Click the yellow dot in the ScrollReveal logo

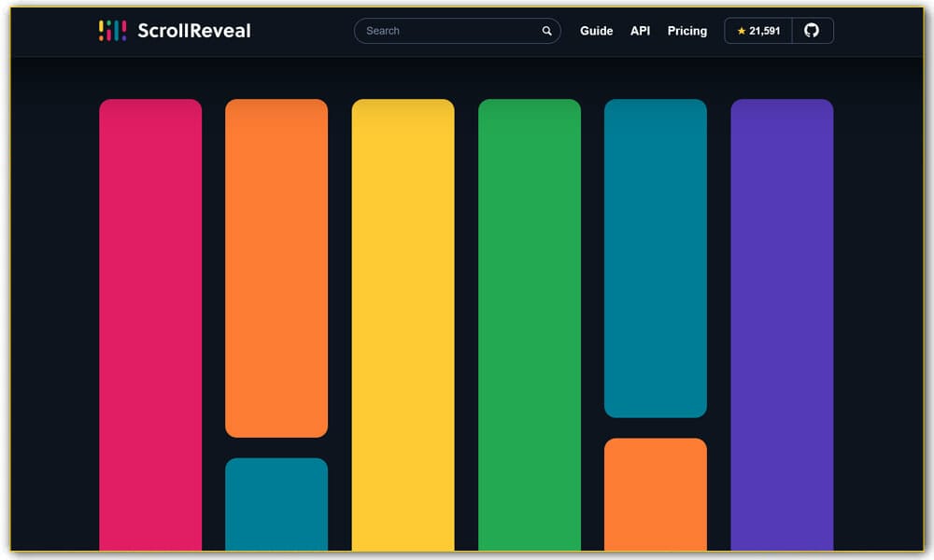[x=101, y=23]
